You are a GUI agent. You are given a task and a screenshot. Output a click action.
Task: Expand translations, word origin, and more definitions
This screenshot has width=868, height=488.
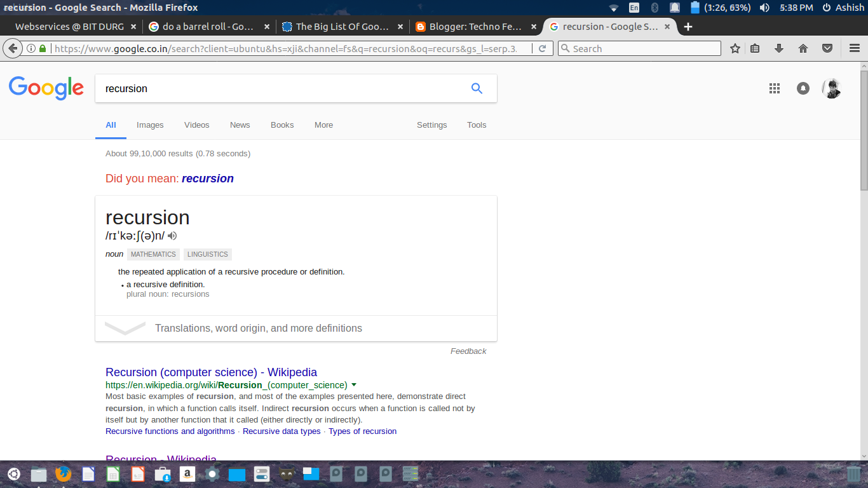coord(296,329)
